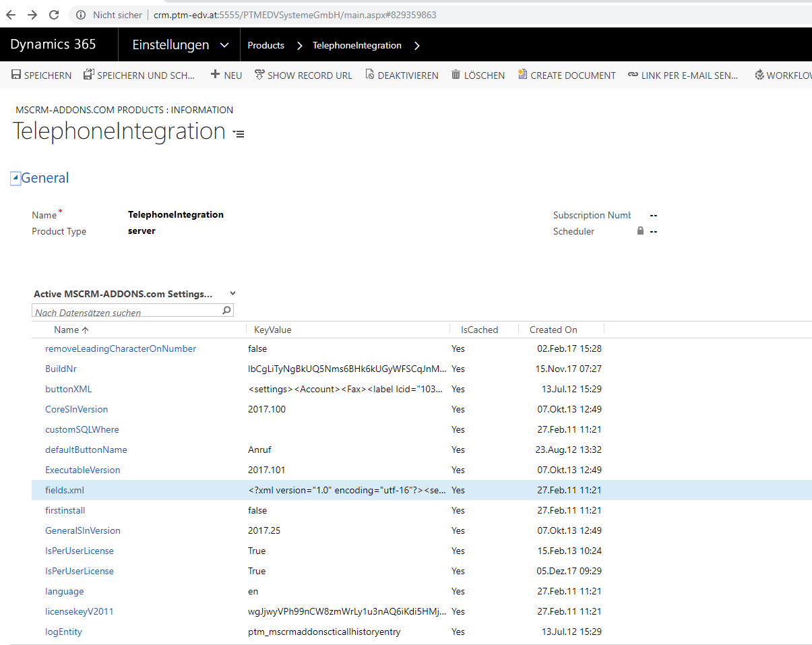This screenshot has height=645, width=812.
Task: Open the customSQLWhere setting link
Action: 82,430
